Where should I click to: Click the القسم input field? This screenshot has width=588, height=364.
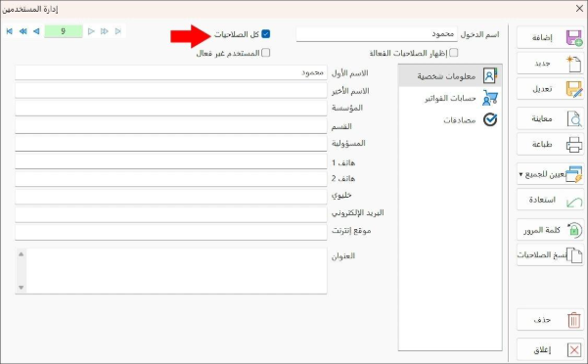pos(171,126)
